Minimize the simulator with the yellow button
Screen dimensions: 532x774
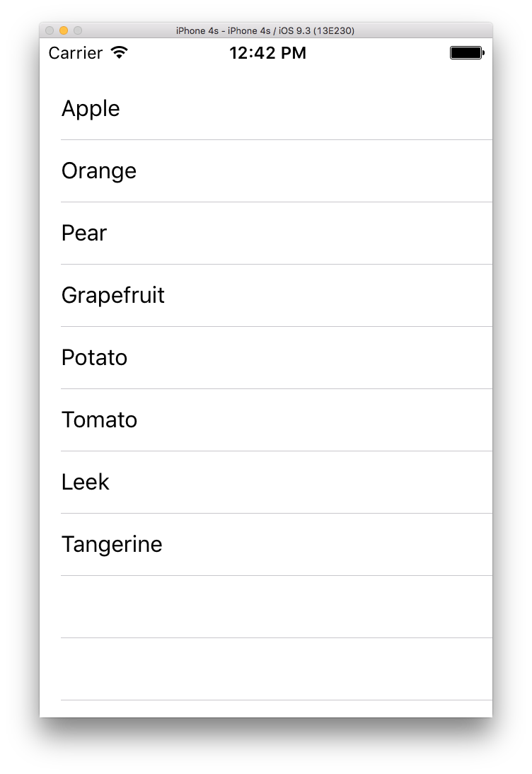point(64,30)
